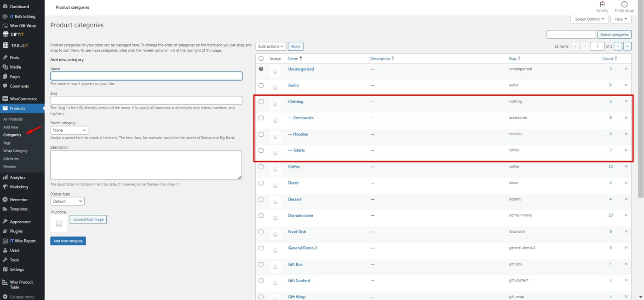This screenshot has width=644, height=300.
Task: Click into the category Name input field
Action: [x=146, y=76]
